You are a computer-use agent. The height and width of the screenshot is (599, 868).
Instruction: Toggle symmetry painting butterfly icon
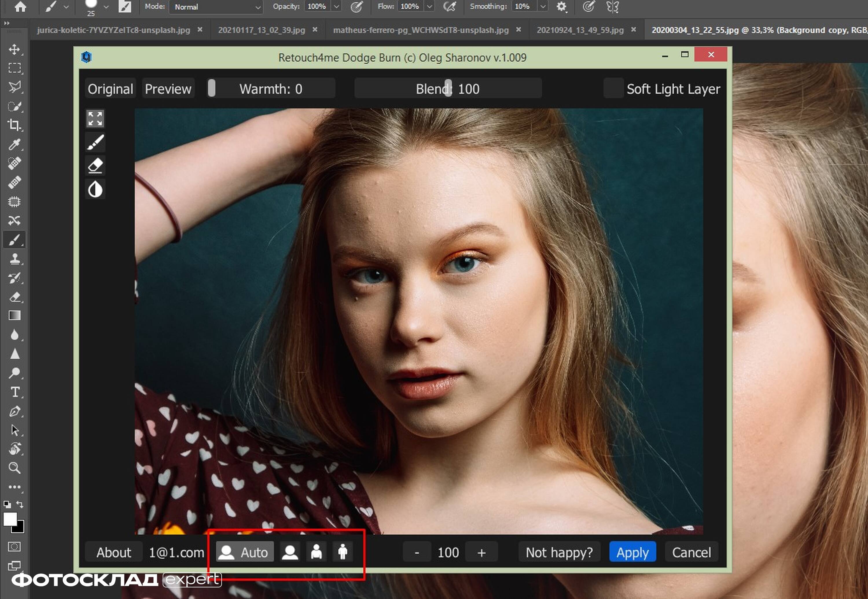coord(613,7)
